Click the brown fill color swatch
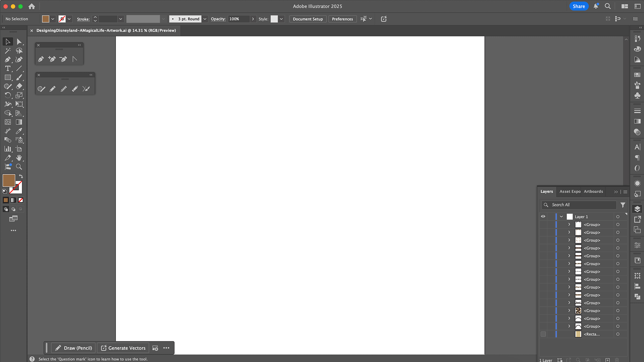Image resolution: width=644 pixels, height=362 pixels. pos(9,180)
